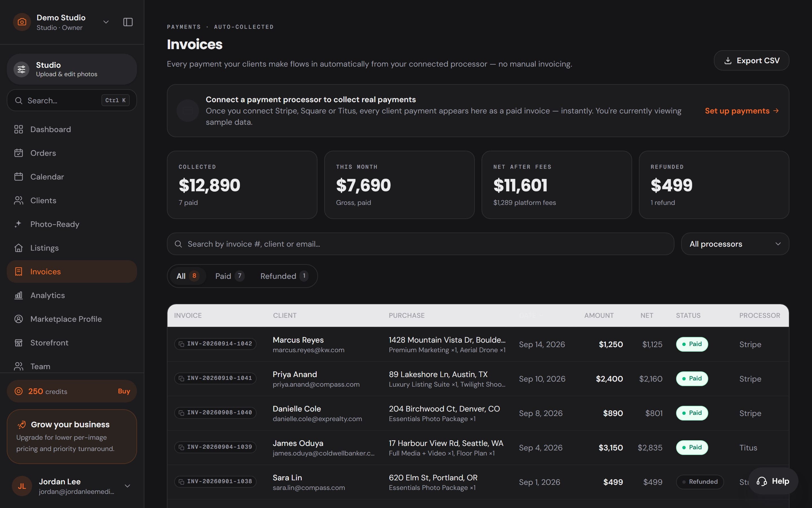This screenshot has height=508, width=812.
Task: Sort table by the Date column header
Action: coord(531,316)
